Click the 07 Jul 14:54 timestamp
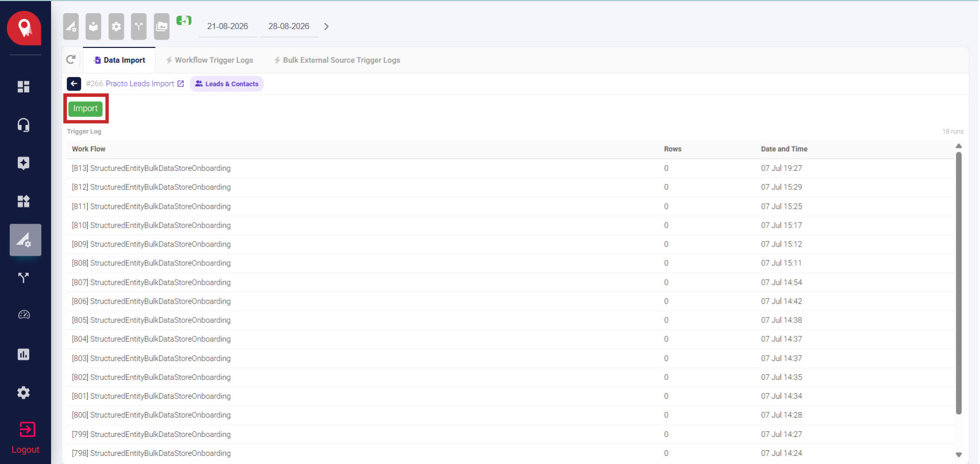Viewport: 980px width, 464px height. [x=781, y=282]
